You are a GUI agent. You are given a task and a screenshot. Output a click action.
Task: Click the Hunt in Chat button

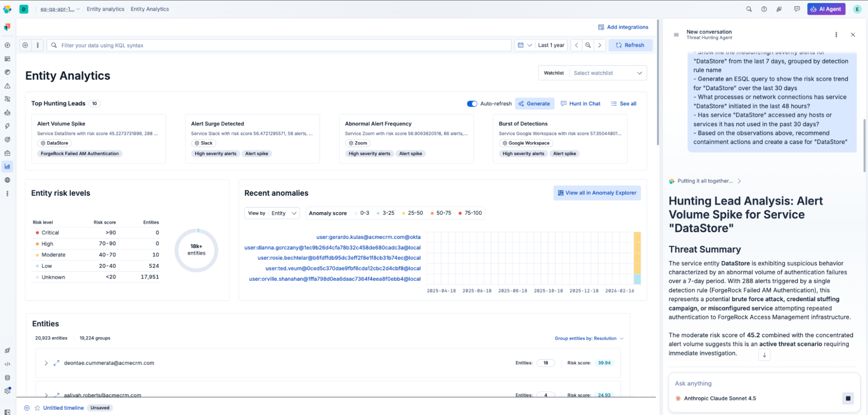[581, 104]
